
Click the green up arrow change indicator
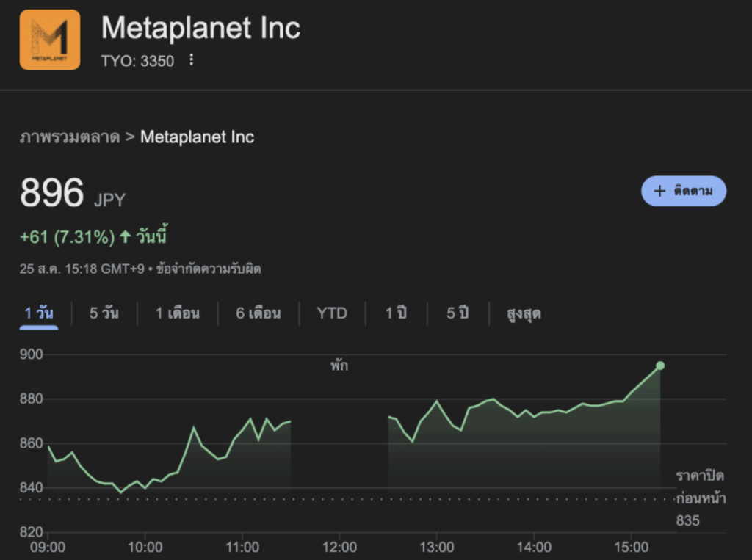tap(125, 237)
